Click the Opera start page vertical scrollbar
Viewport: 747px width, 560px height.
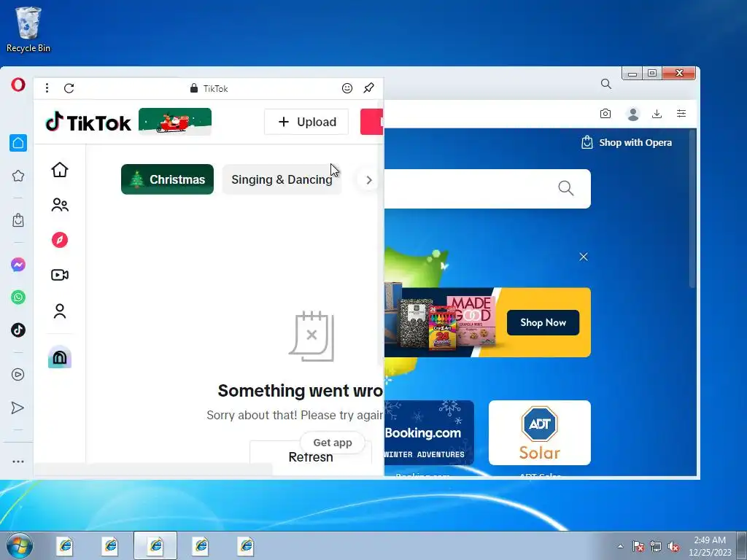coord(693,208)
